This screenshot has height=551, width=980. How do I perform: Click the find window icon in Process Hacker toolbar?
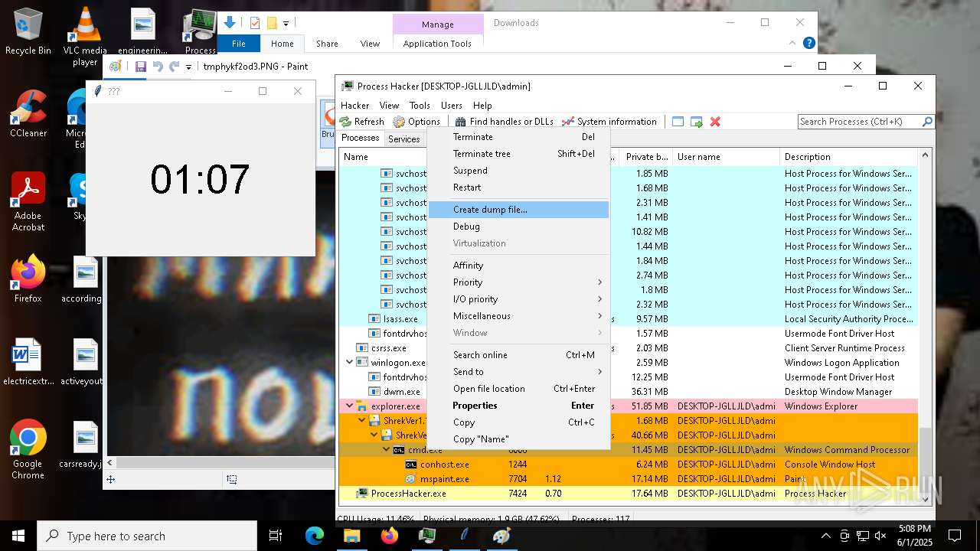point(678,122)
